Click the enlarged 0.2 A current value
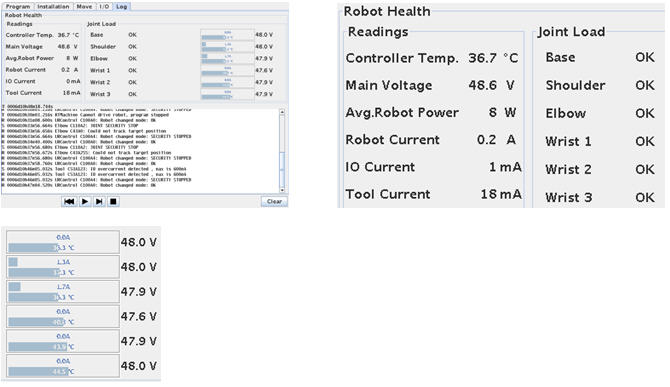Viewport: 670px width, 387px height. point(496,140)
